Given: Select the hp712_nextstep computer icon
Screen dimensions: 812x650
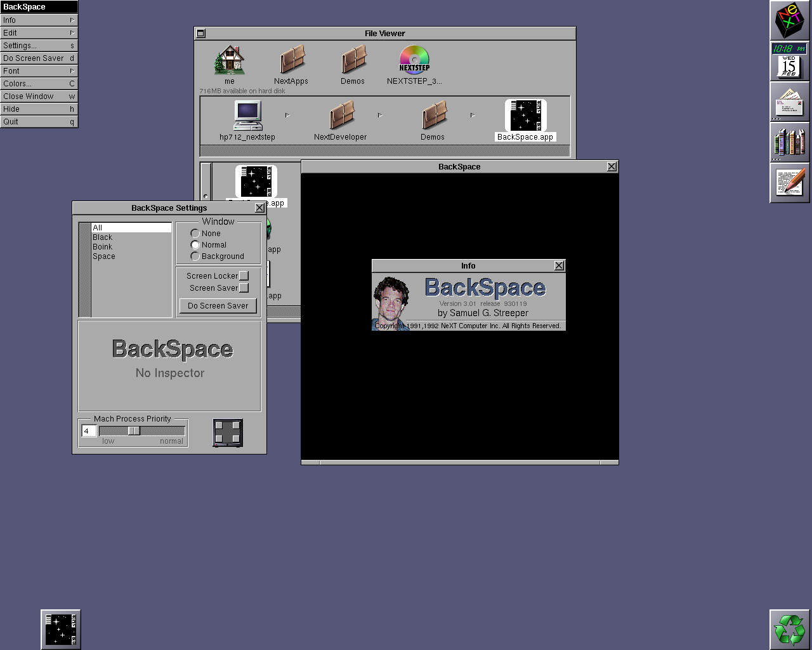Looking at the screenshot, I should coord(247,116).
